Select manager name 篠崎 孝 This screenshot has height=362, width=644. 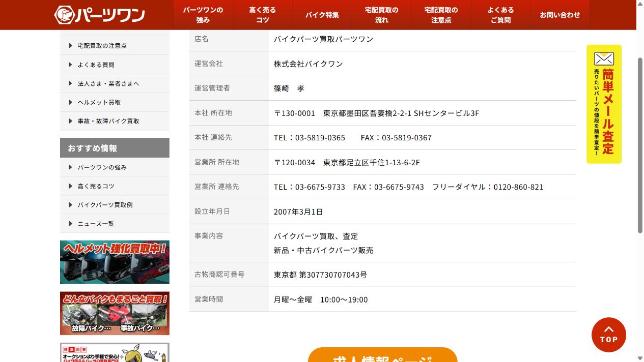289,88
